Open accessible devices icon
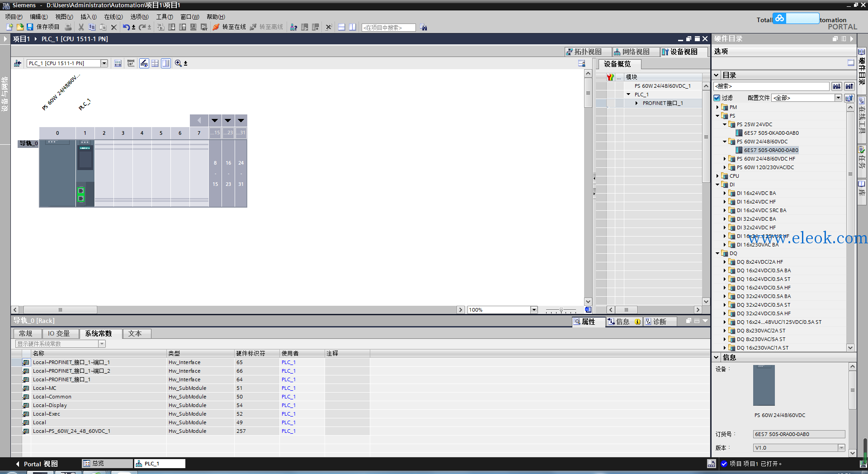Viewport: 868px width, 474px height. [x=293, y=27]
